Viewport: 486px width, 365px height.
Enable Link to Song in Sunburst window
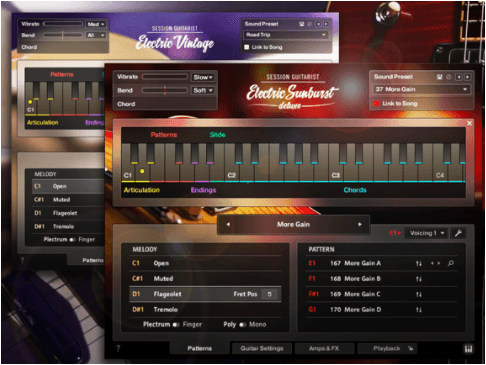[x=377, y=103]
